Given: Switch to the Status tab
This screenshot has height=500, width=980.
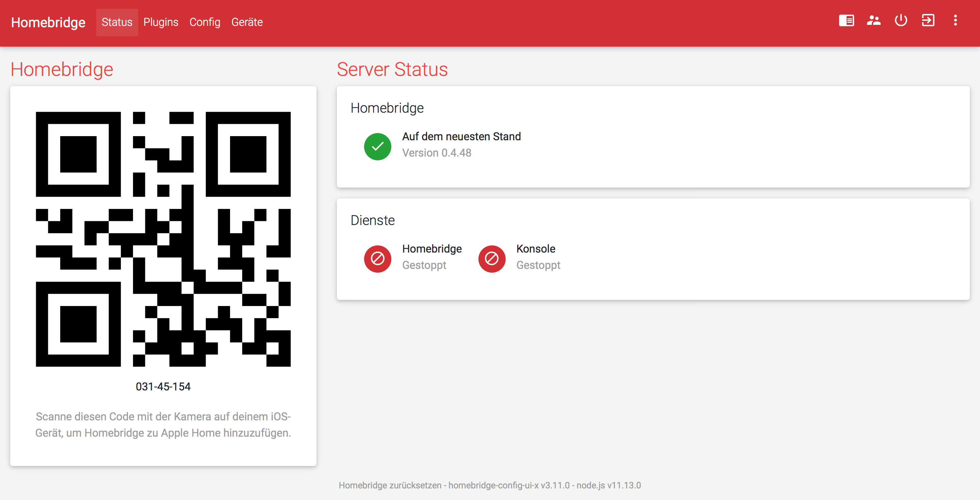Looking at the screenshot, I should pyautogui.click(x=117, y=22).
